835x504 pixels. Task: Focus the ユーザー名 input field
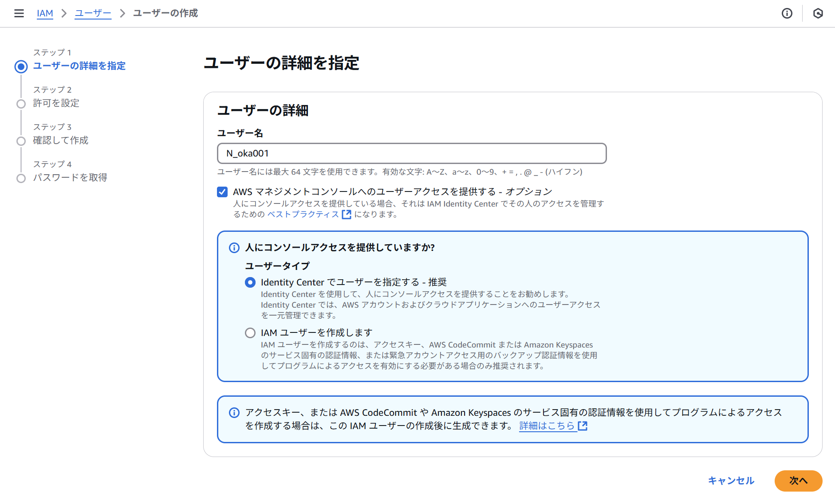click(x=412, y=153)
